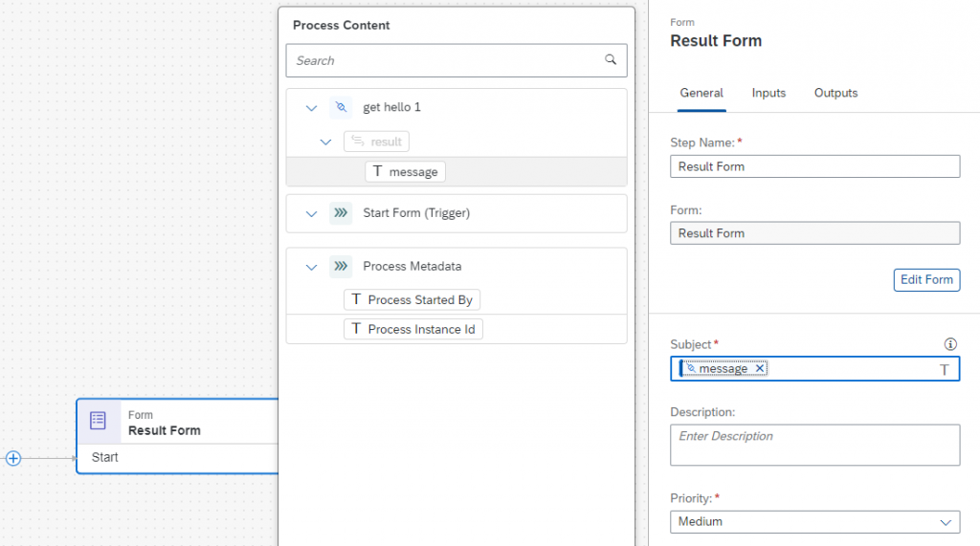Click the get hello 1 action icon

coord(341,107)
